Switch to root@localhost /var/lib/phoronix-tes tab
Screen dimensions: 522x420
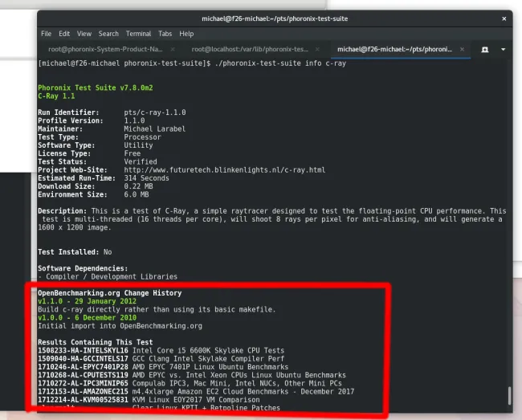point(250,49)
